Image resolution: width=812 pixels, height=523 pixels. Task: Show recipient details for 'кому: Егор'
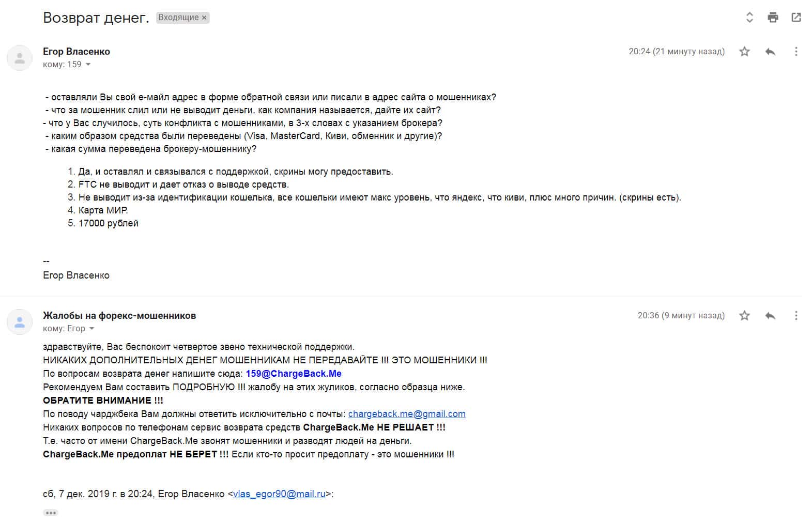[x=92, y=329]
